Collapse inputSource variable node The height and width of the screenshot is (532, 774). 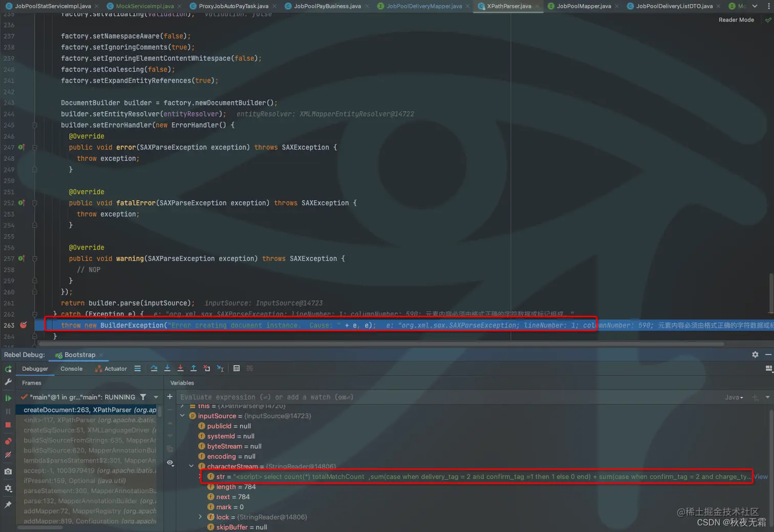(x=183, y=416)
